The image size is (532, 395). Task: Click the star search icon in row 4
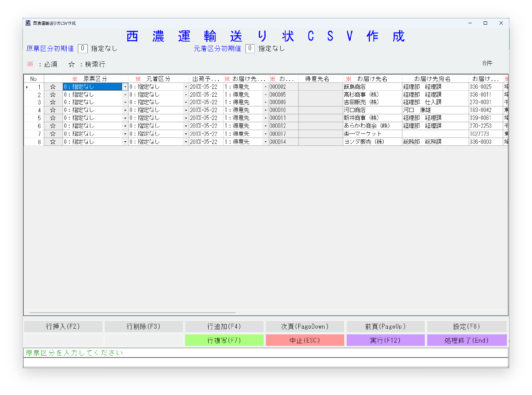pos(53,110)
